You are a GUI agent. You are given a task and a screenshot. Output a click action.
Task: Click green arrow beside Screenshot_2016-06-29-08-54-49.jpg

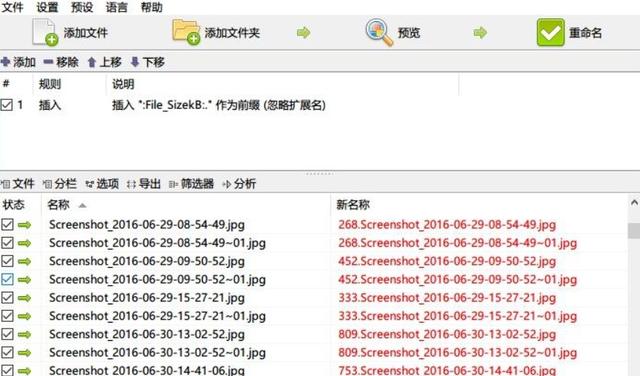click(24, 225)
